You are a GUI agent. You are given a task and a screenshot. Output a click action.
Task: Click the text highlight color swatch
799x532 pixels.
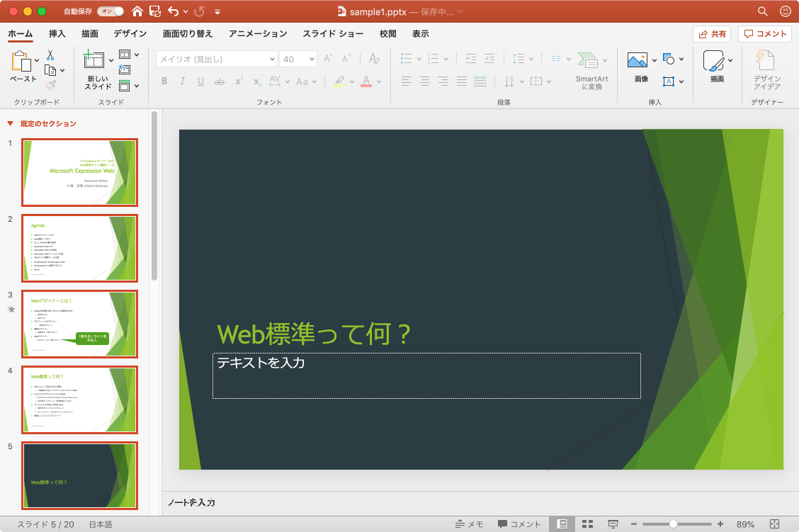click(339, 81)
